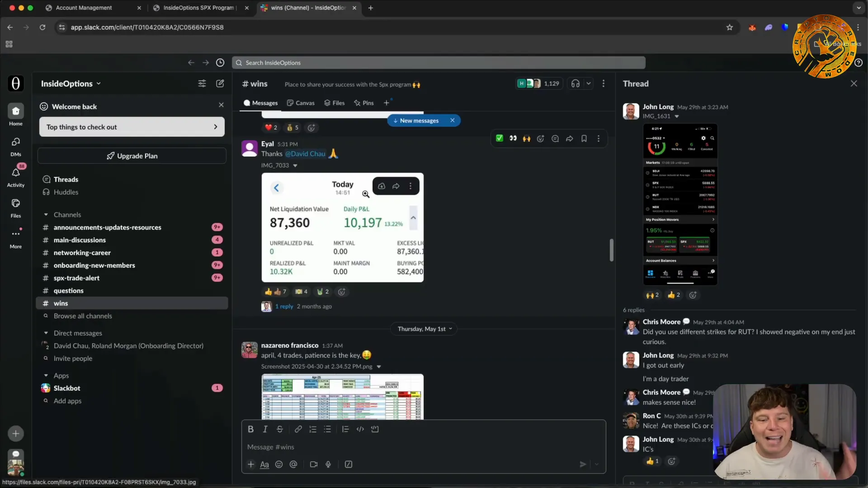Collapse the Channels section
The width and height of the screenshot is (868, 488).
point(46,215)
